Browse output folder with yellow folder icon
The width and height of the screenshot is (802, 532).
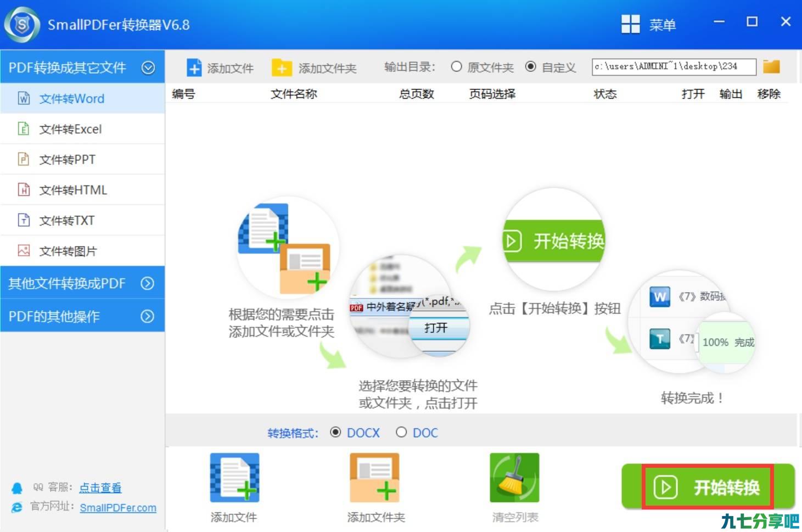(x=771, y=66)
